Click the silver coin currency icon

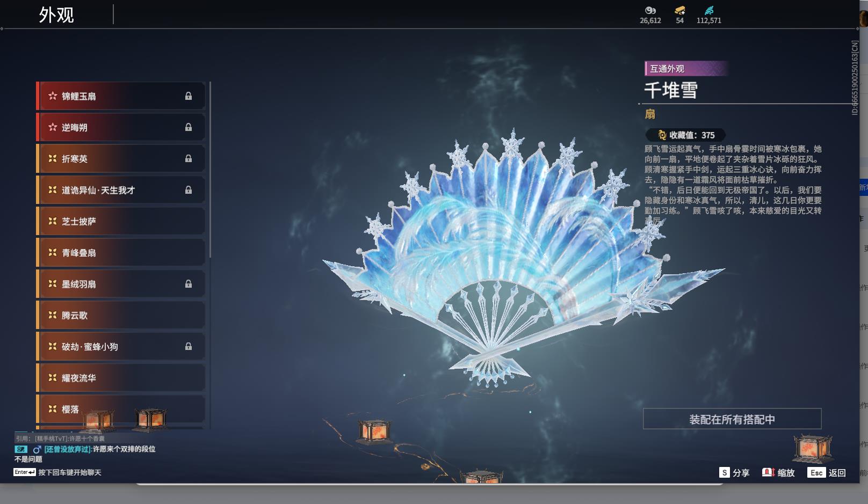tap(650, 10)
